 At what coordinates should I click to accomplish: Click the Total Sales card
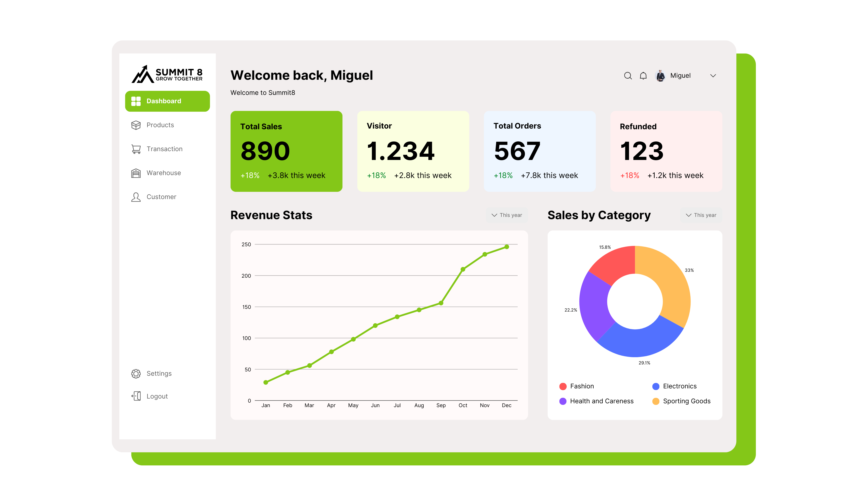click(286, 151)
